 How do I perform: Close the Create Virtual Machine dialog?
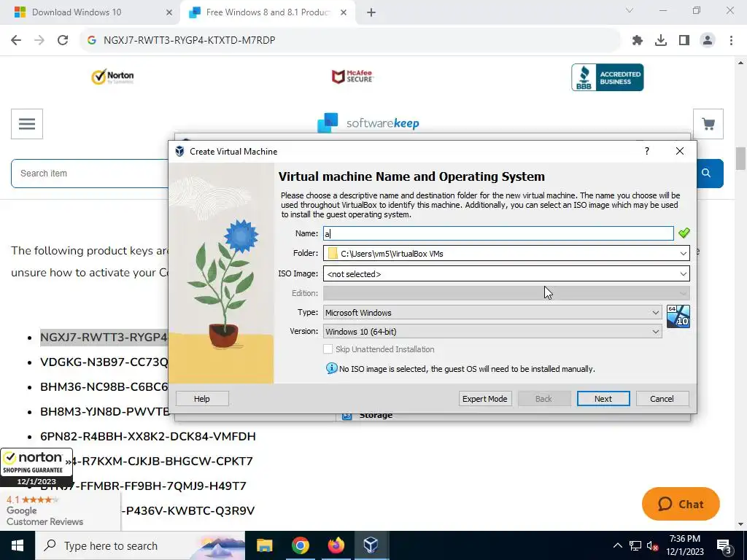680,151
